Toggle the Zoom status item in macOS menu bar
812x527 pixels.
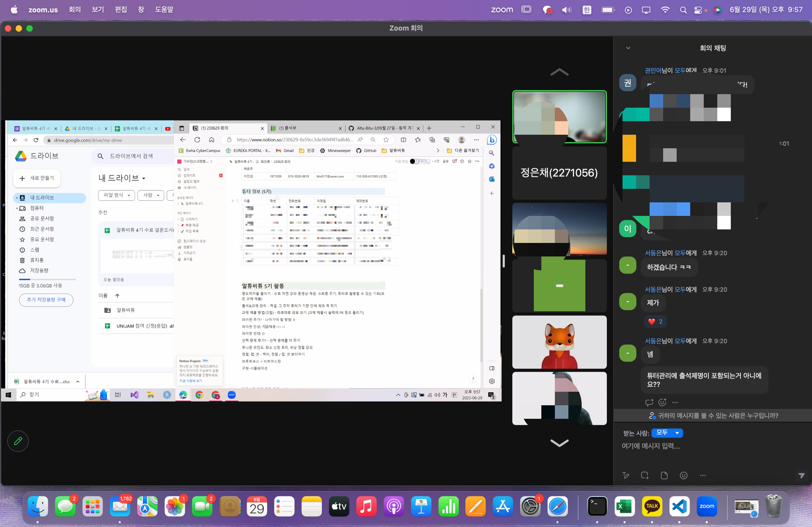coord(502,9)
